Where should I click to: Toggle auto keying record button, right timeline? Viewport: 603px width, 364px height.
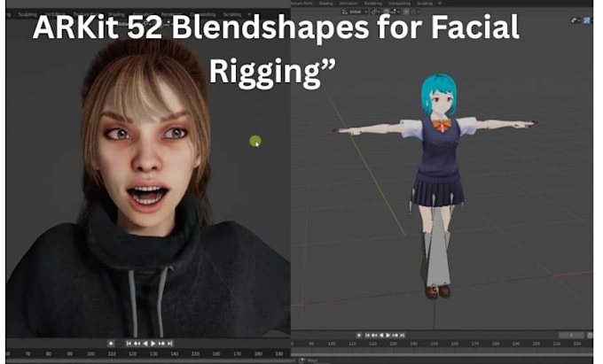[359, 335]
